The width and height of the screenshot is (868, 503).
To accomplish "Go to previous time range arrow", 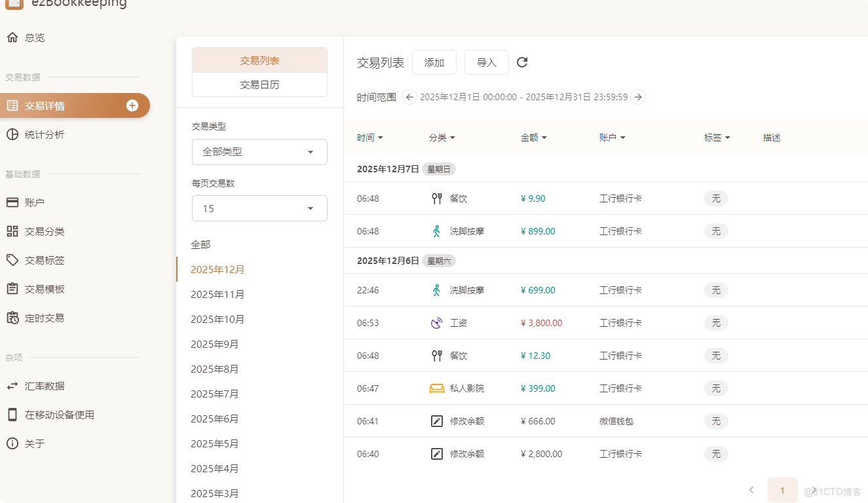I will click(409, 97).
